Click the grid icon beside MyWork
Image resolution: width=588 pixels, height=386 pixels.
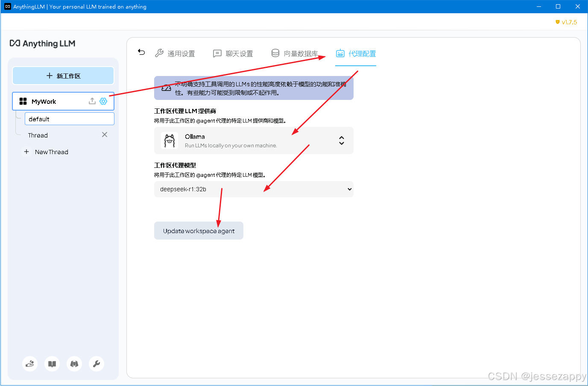(23, 101)
